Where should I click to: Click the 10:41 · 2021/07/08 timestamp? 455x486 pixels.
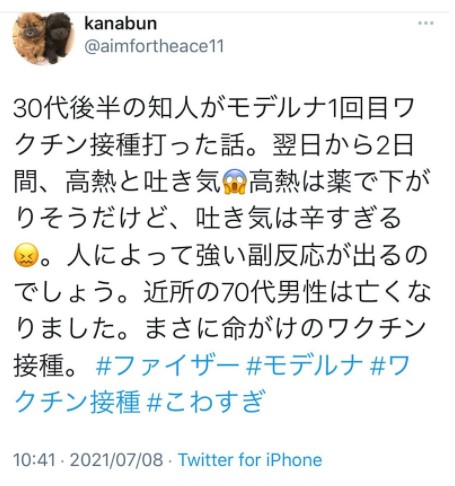(88, 460)
